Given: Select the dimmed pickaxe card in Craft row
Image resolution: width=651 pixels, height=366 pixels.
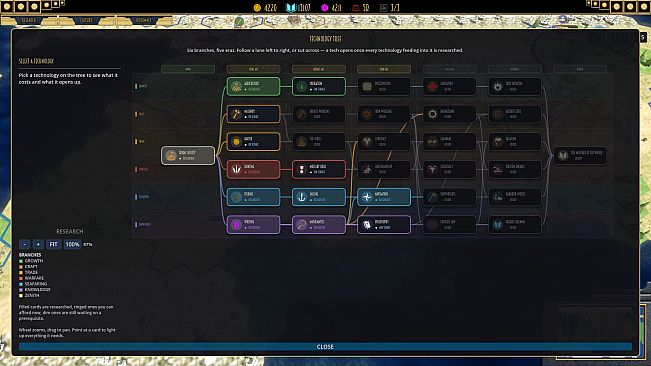Looking at the screenshot, I should [x=318, y=114].
